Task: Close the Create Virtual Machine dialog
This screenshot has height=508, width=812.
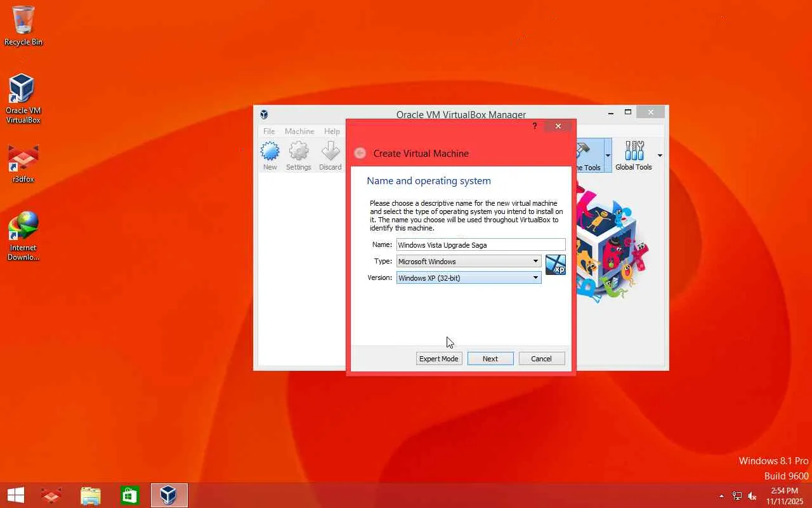Action: click(x=558, y=126)
